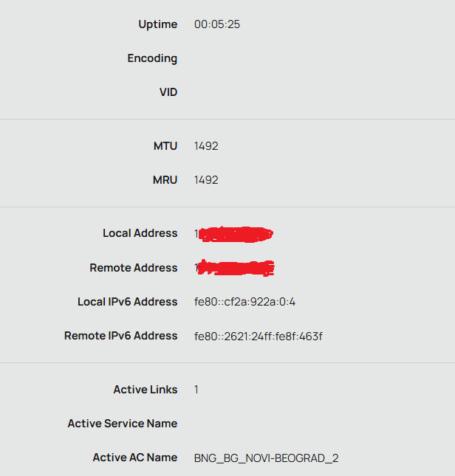Click the MRU label
The width and height of the screenshot is (455, 476).
[x=165, y=180]
